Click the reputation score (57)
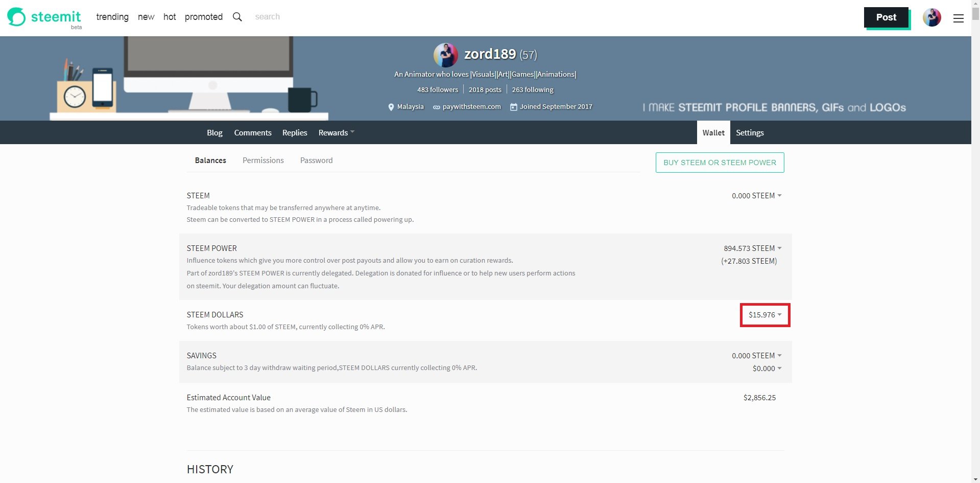 click(528, 55)
